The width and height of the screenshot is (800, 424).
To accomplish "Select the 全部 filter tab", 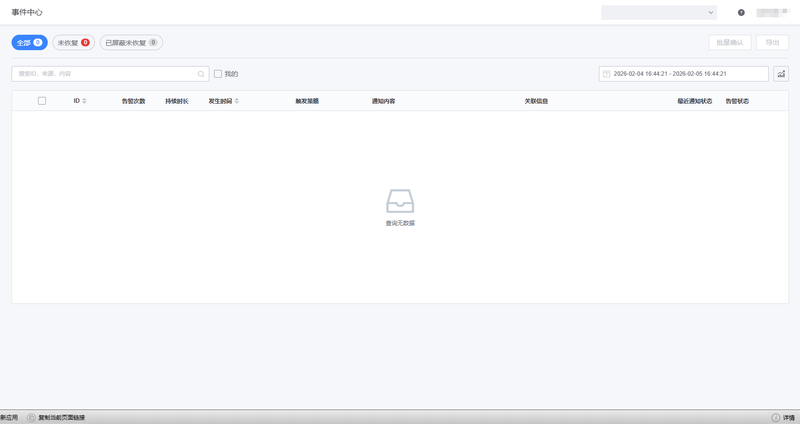I will (30, 42).
